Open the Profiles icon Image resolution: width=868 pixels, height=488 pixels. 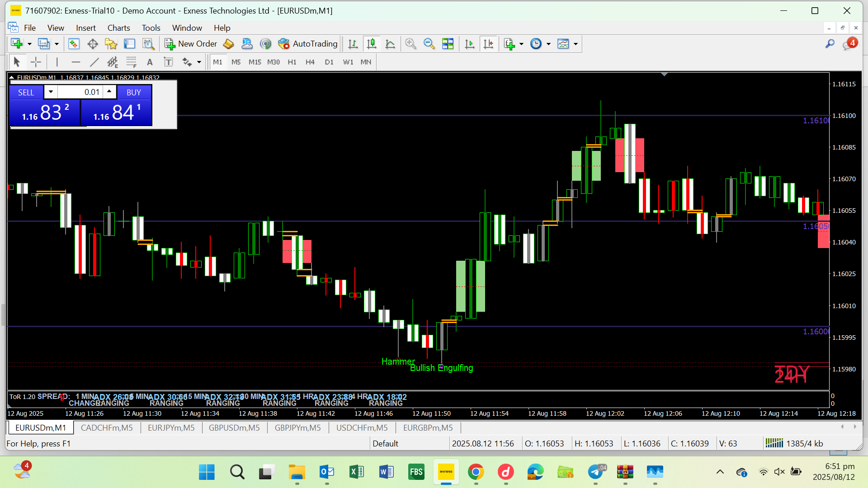coord(44,44)
